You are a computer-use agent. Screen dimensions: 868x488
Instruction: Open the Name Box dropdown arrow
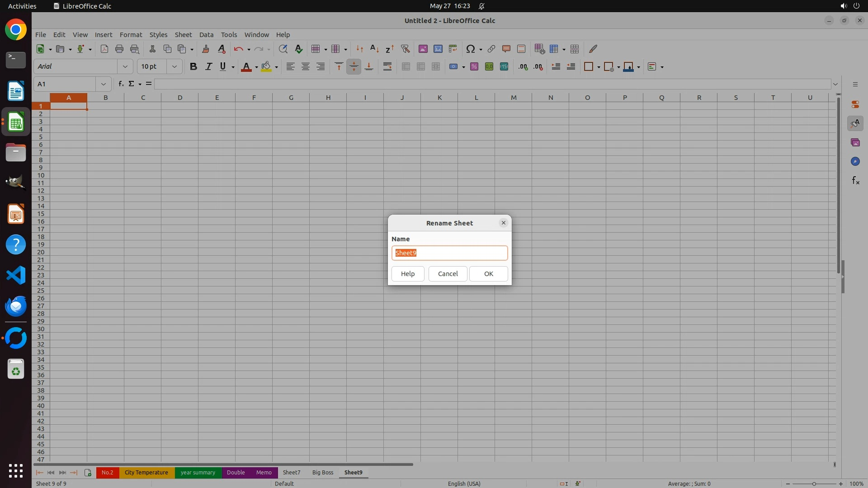(104, 84)
